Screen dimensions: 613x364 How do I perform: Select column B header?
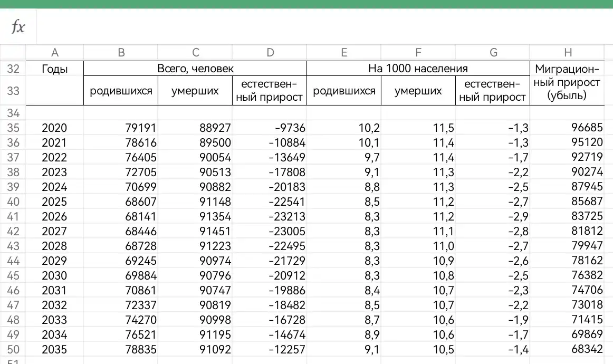pos(121,52)
